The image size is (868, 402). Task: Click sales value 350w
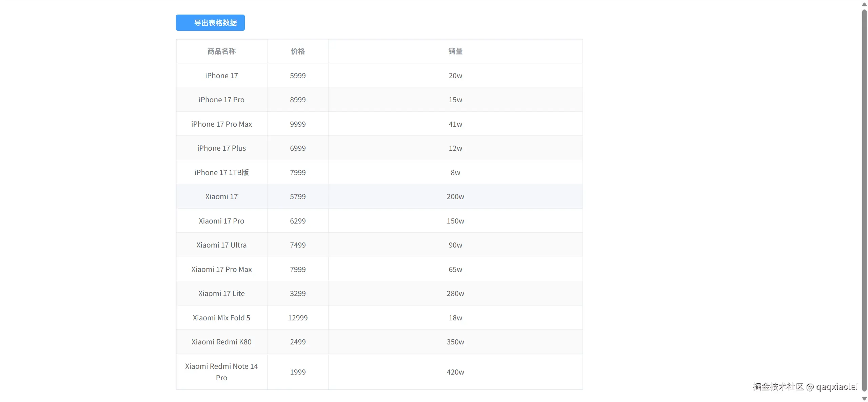coord(455,342)
